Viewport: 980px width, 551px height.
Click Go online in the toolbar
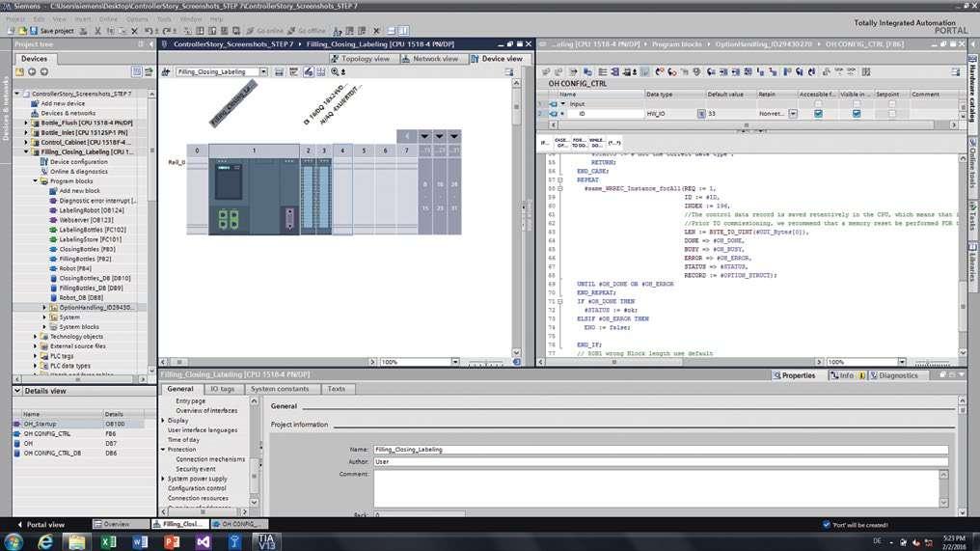(x=264, y=31)
